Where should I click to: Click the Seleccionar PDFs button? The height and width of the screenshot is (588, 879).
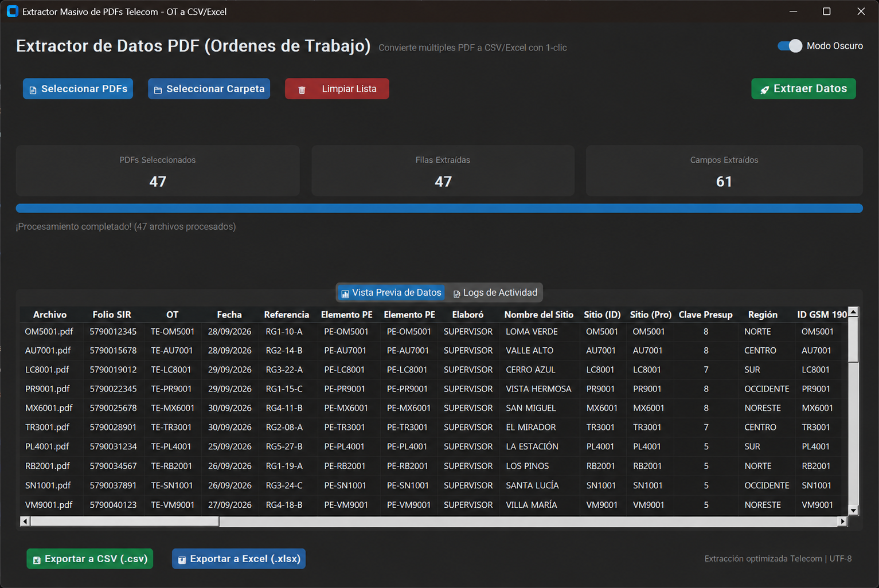click(78, 89)
